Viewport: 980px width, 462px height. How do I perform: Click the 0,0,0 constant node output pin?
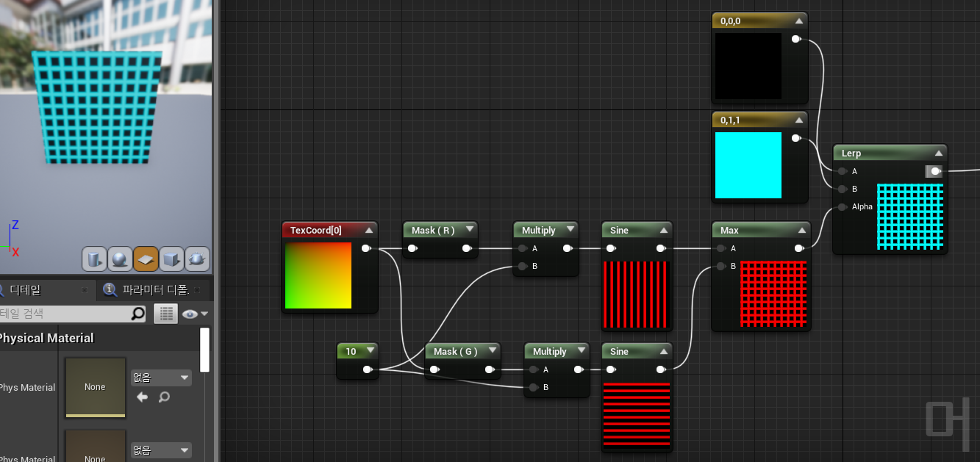796,39
